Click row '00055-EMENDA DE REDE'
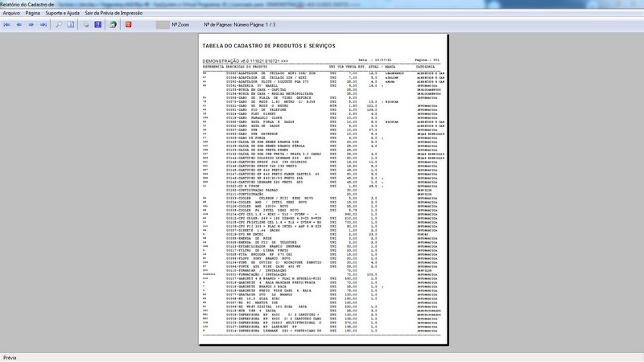This screenshot has height=362, width=644. [x=321, y=238]
